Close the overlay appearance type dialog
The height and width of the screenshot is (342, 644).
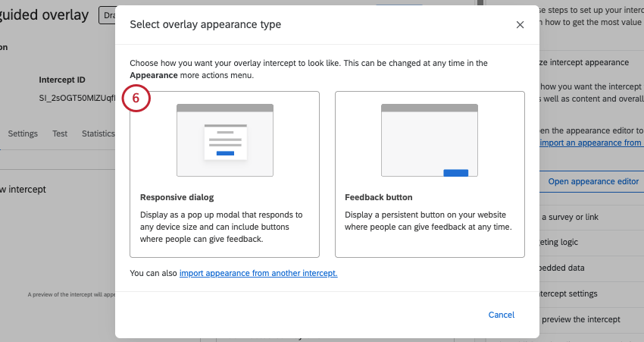[520, 25]
